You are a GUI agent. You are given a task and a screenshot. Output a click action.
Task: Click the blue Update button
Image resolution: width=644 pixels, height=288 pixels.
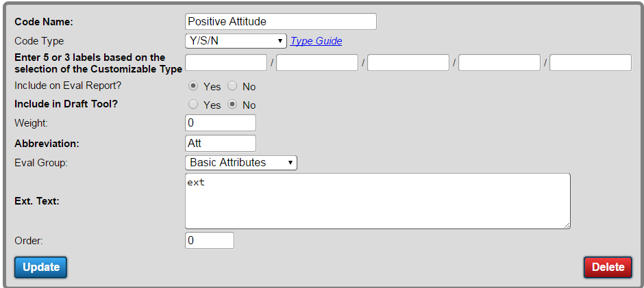tap(40, 267)
